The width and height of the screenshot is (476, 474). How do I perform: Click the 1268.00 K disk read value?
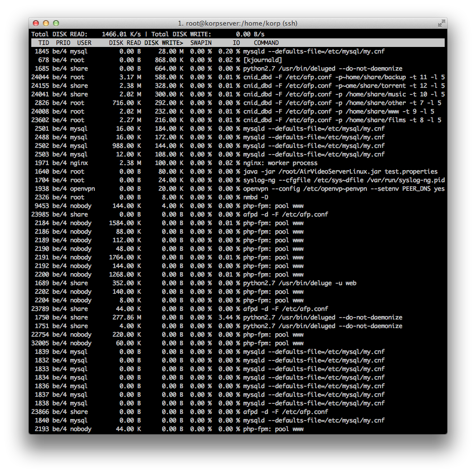[x=125, y=275]
